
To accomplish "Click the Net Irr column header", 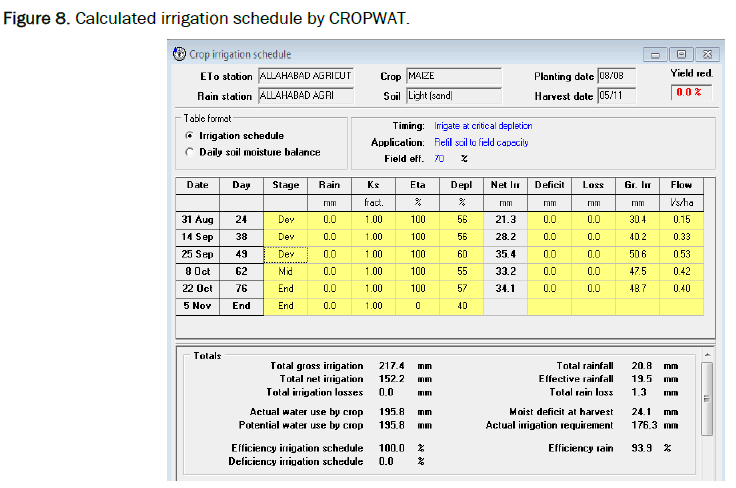I will click(x=505, y=185).
